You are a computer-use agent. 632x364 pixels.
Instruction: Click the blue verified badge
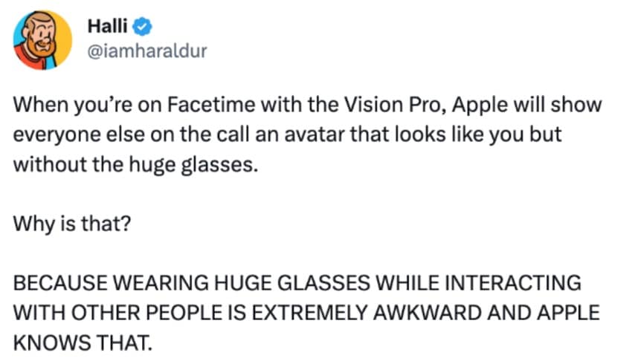pyautogui.click(x=144, y=29)
